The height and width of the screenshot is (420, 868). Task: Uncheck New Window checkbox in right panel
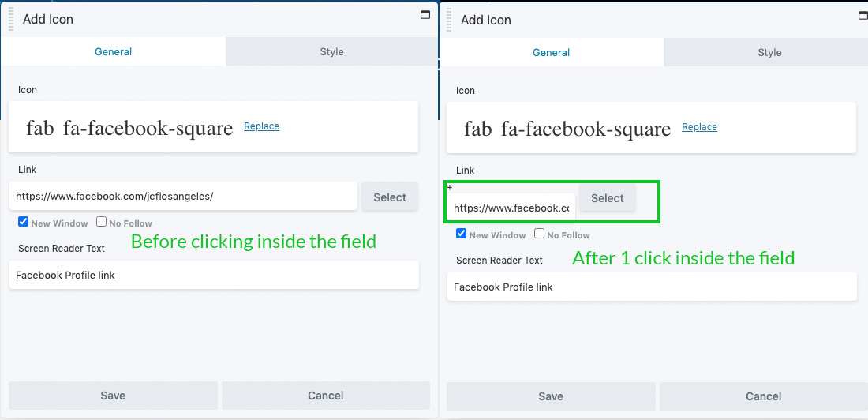(x=461, y=234)
